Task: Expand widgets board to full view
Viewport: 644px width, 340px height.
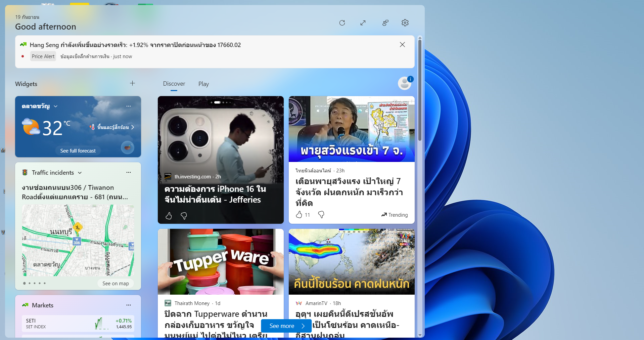Action: [x=363, y=23]
